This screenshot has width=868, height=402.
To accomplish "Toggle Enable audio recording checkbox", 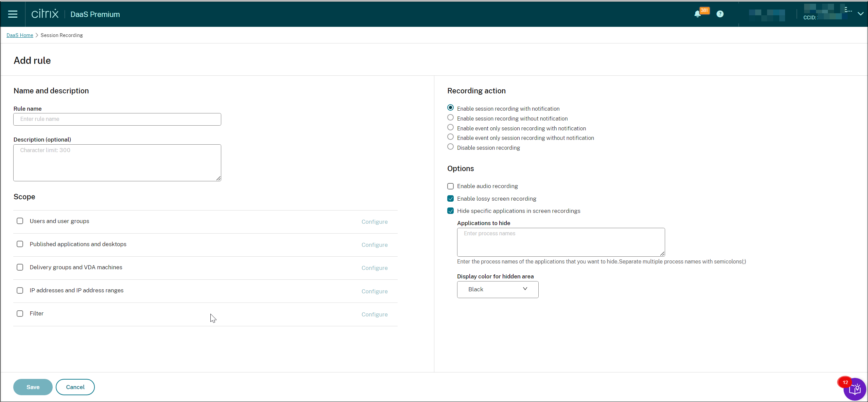I will 451,185.
